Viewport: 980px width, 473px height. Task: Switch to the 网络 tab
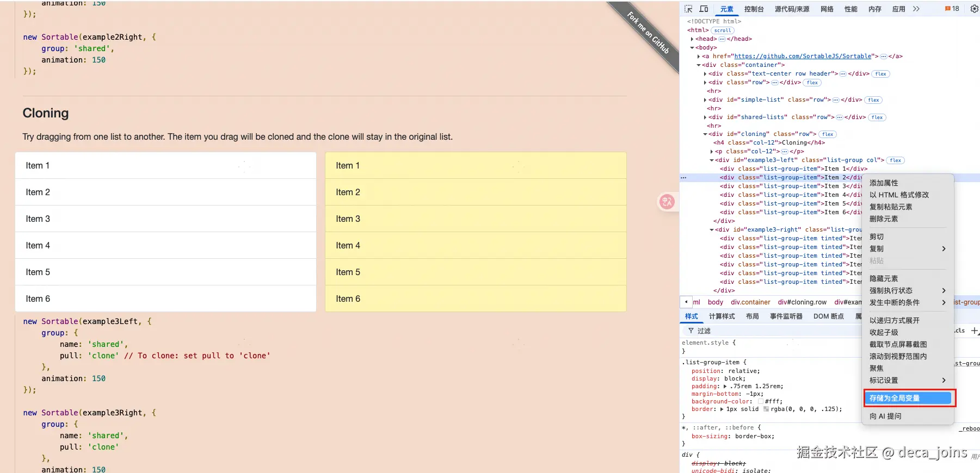click(827, 9)
